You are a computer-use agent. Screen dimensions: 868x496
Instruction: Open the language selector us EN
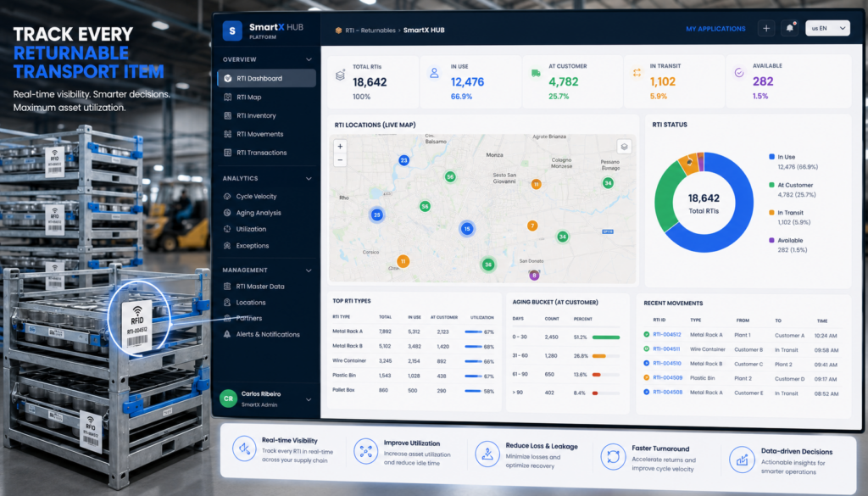pyautogui.click(x=827, y=28)
